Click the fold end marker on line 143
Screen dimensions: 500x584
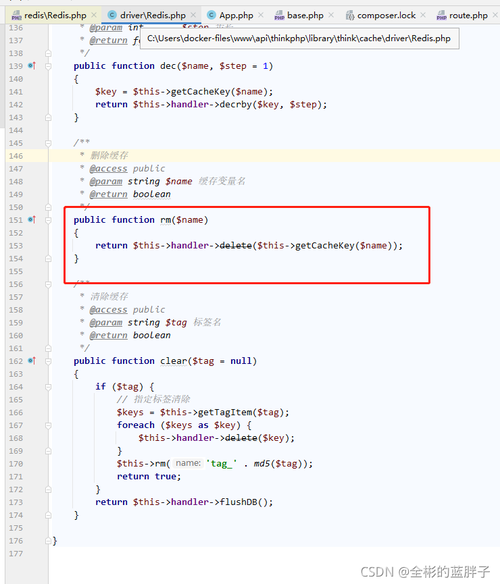coord(48,117)
